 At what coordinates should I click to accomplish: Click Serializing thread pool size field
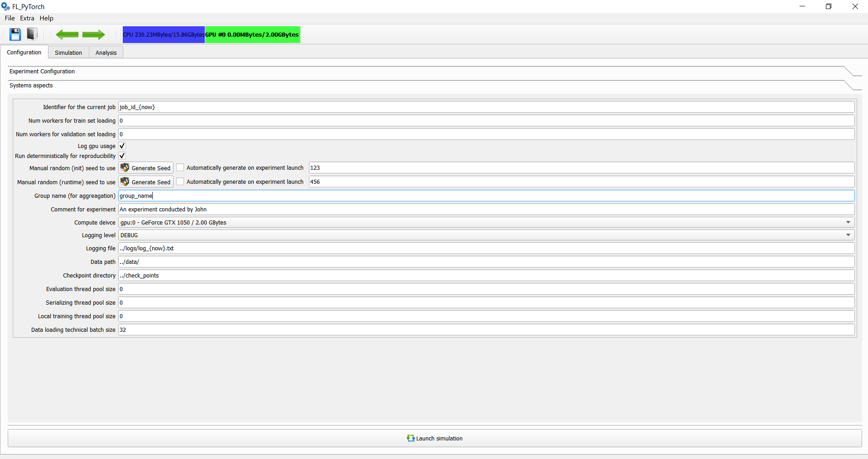(487, 302)
